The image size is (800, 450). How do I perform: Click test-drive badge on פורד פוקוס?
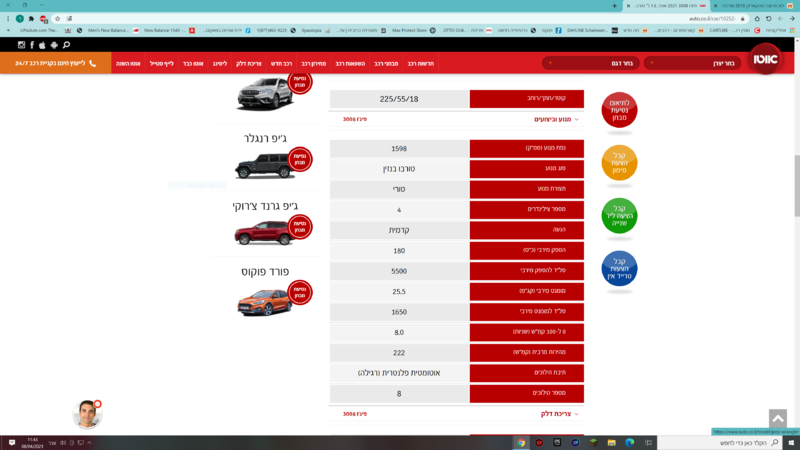pyautogui.click(x=299, y=292)
